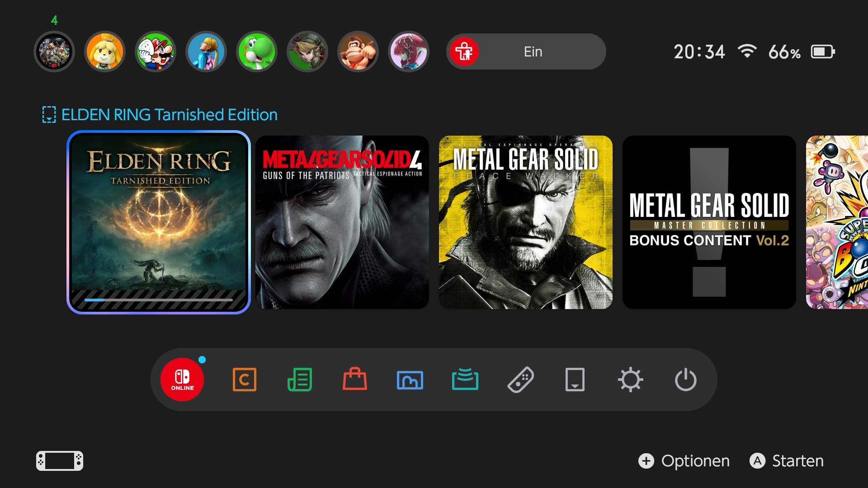Select Metal Gear Solid Peace Walker tile
This screenshot has width=868, height=488.
point(526,222)
